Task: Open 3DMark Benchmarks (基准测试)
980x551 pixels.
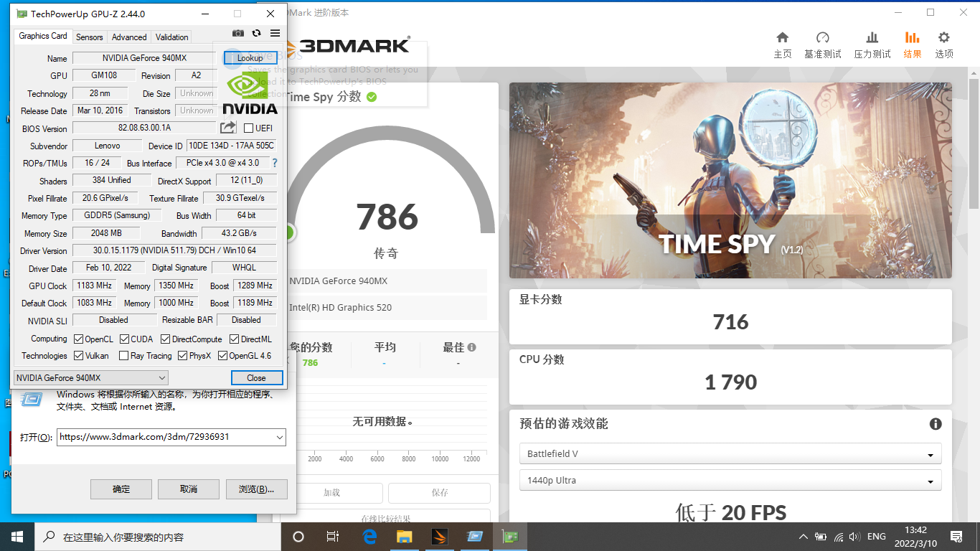Action: [x=823, y=45]
